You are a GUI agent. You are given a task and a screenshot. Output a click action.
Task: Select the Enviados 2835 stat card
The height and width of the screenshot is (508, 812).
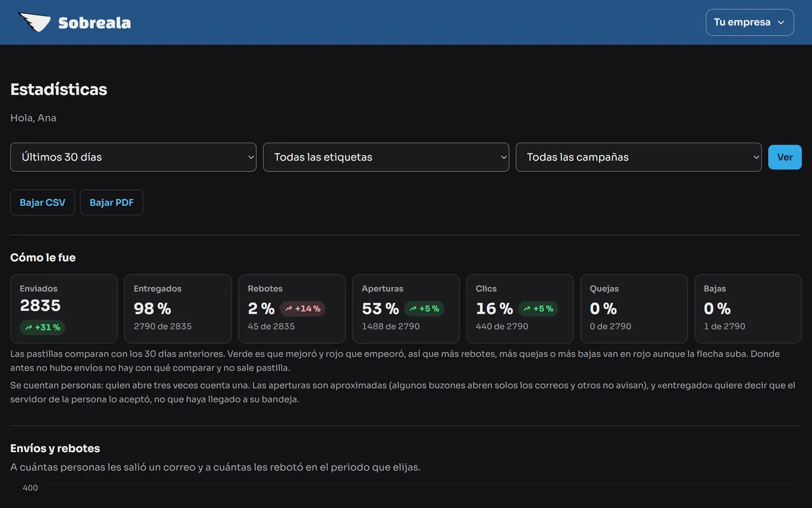pos(64,309)
